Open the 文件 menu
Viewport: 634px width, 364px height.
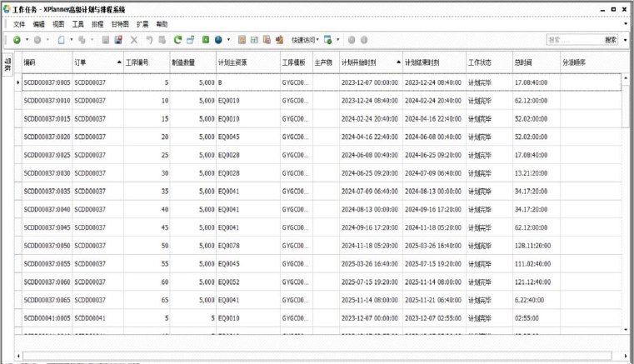[x=19, y=24]
